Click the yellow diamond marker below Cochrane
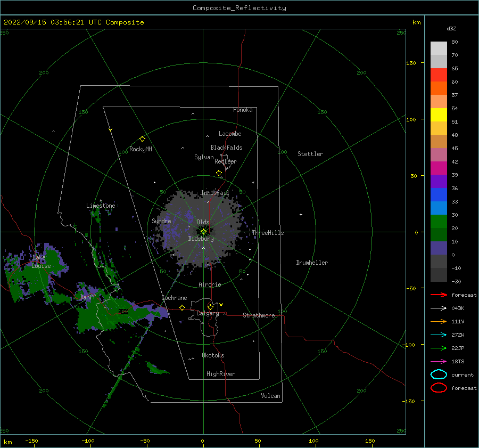This screenshot has height=448, width=479. 182,307
